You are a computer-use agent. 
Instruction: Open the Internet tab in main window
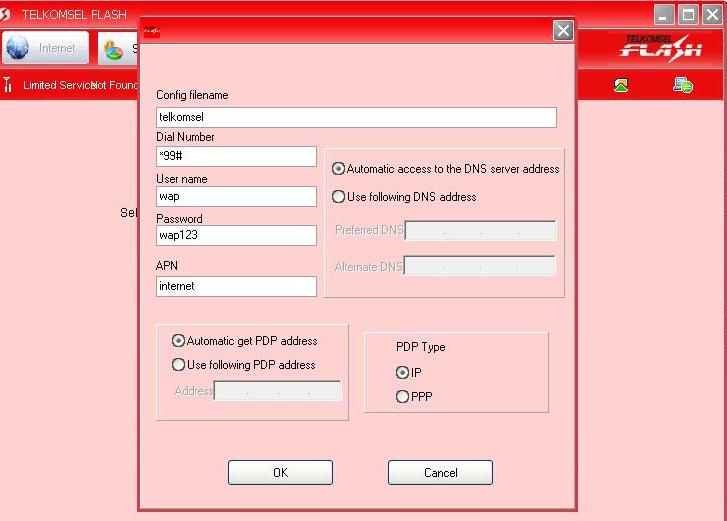point(45,48)
